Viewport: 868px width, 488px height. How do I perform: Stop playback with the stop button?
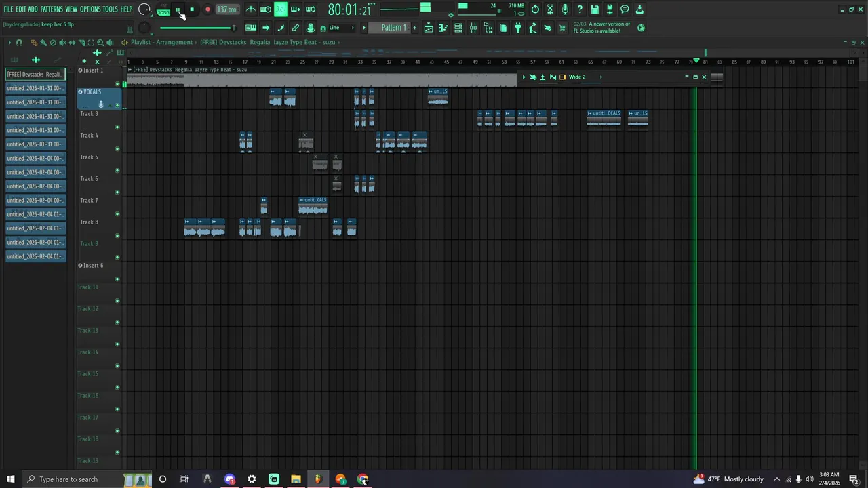coord(192,9)
